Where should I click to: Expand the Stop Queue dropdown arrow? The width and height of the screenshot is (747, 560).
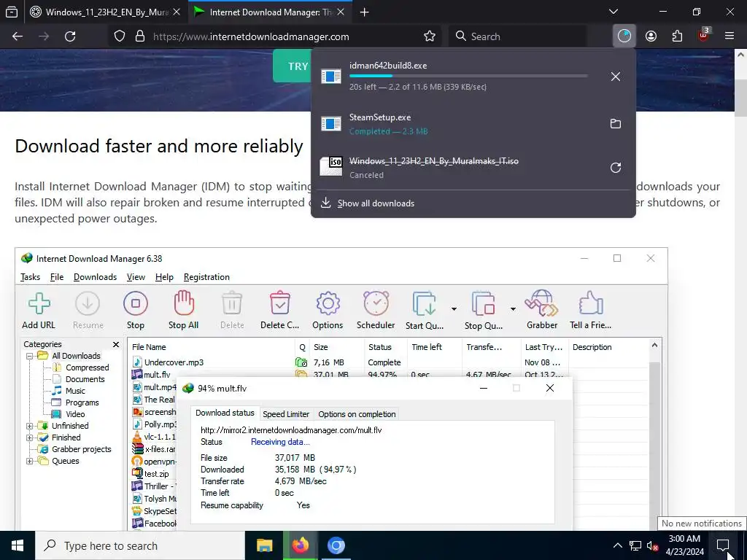point(513,309)
